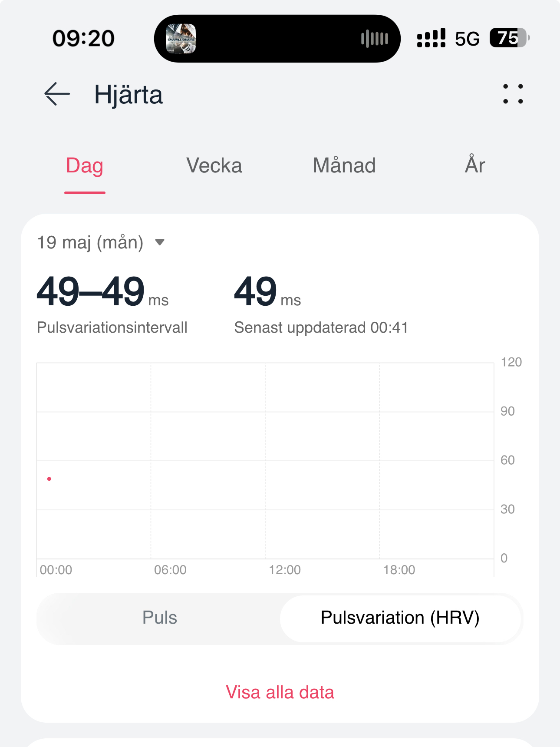Viewport: 560px width, 747px height.
Task: Switch to the År tab
Action: [x=474, y=165]
